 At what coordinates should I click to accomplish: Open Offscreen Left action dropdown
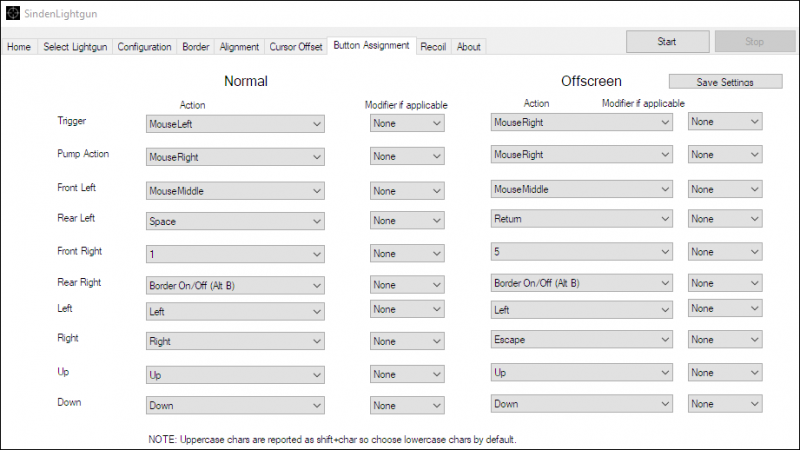pyautogui.click(x=582, y=310)
